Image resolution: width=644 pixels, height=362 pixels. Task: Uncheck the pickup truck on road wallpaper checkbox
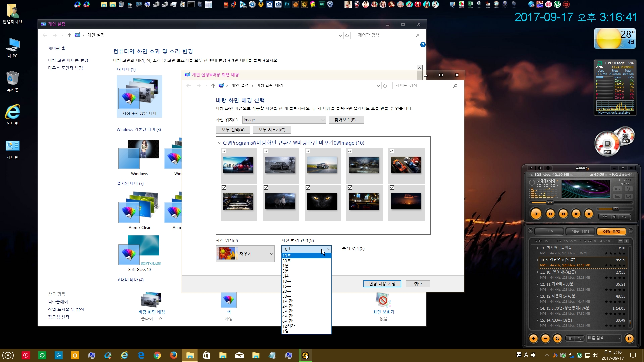click(x=308, y=151)
